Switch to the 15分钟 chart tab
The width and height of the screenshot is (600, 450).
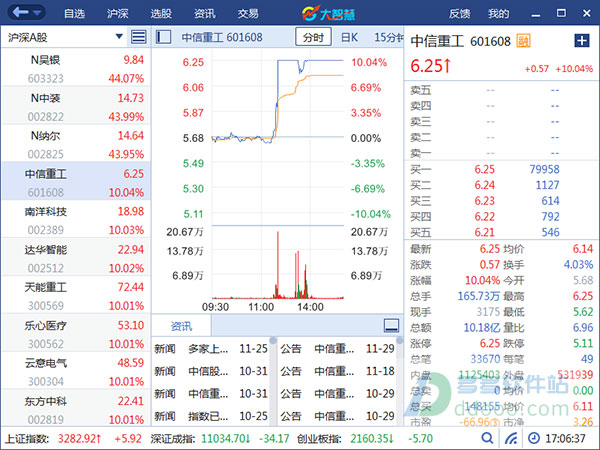pyautogui.click(x=388, y=37)
